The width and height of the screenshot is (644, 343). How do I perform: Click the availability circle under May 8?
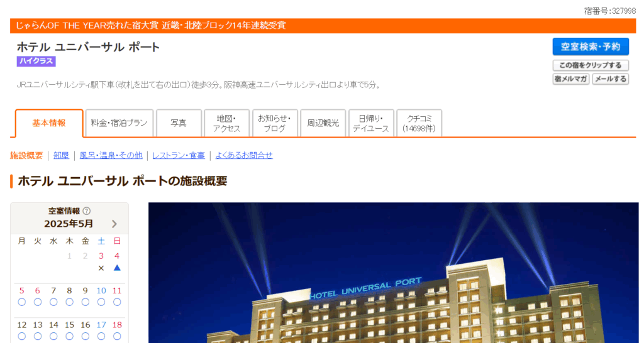(69, 302)
